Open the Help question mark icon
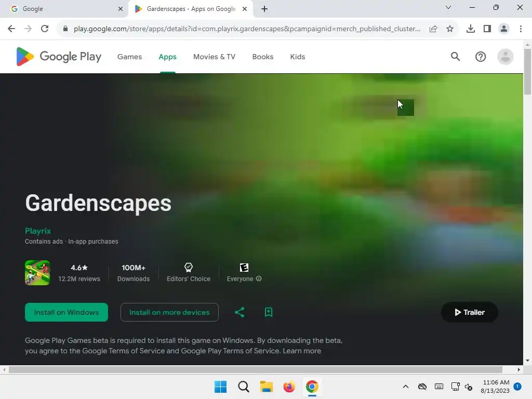 click(x=481, y=57)
